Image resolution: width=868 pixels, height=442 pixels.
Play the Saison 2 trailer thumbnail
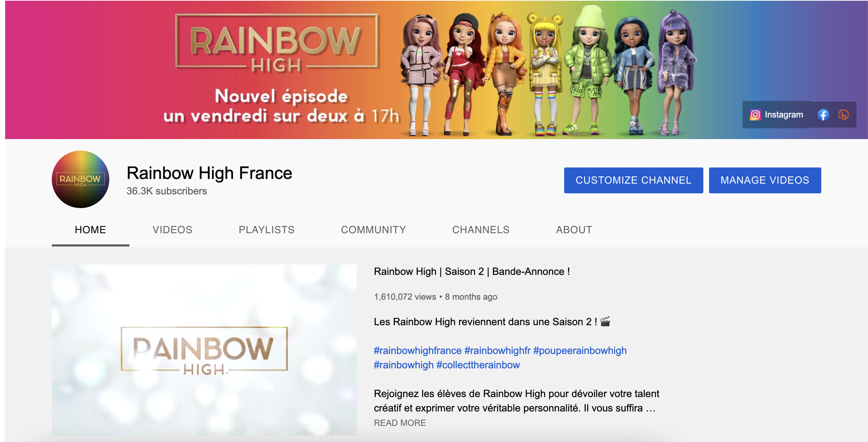pos(204,350)
